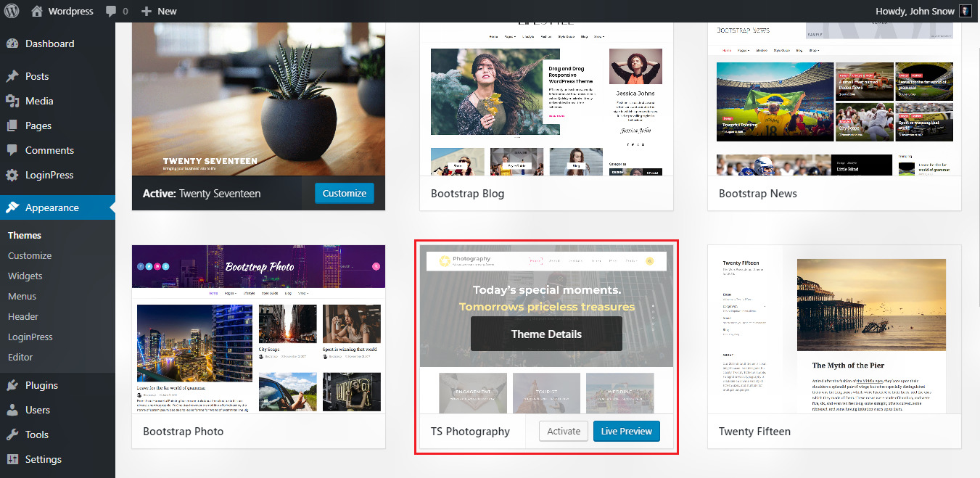The width and height of the screenshot is (980, 478).
Task: Go to Widgets under Appearance
Action: pyautogui.click(x=25, y=276)
